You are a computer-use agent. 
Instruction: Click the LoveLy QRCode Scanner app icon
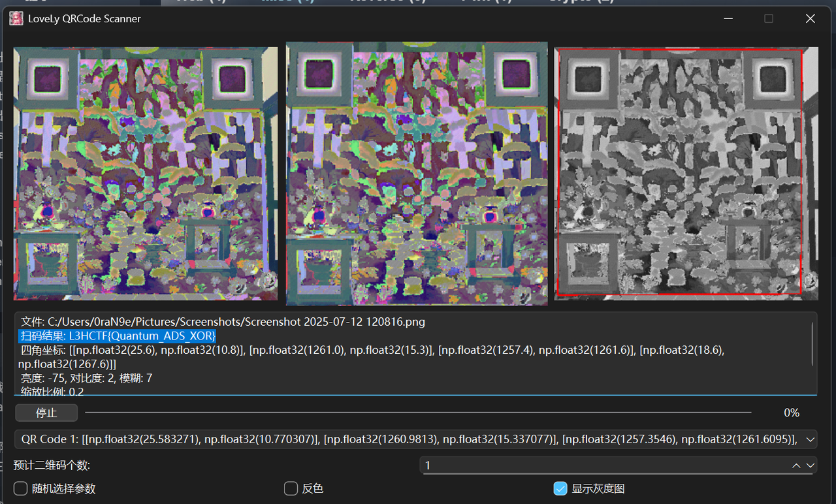pos(16,19)
